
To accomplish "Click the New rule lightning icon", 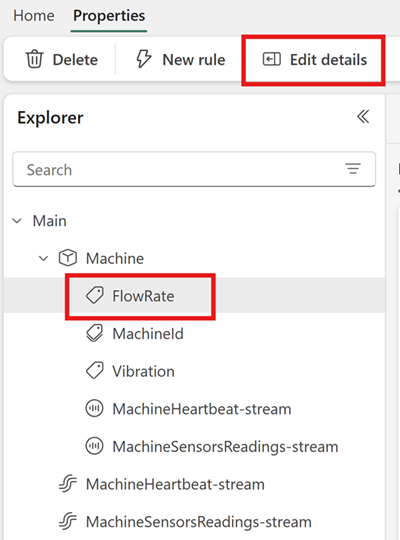I will pyautogui.click(x=143, y=59).
